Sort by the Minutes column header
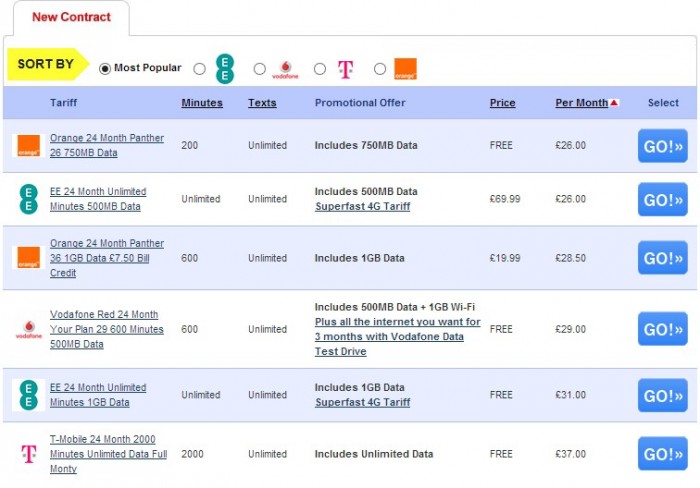 coord(202,103)
